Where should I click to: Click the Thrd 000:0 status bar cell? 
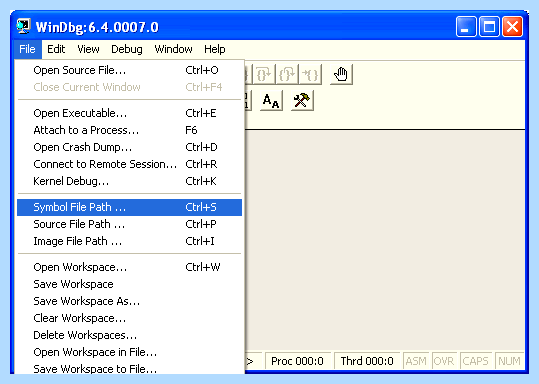(367, 361)
